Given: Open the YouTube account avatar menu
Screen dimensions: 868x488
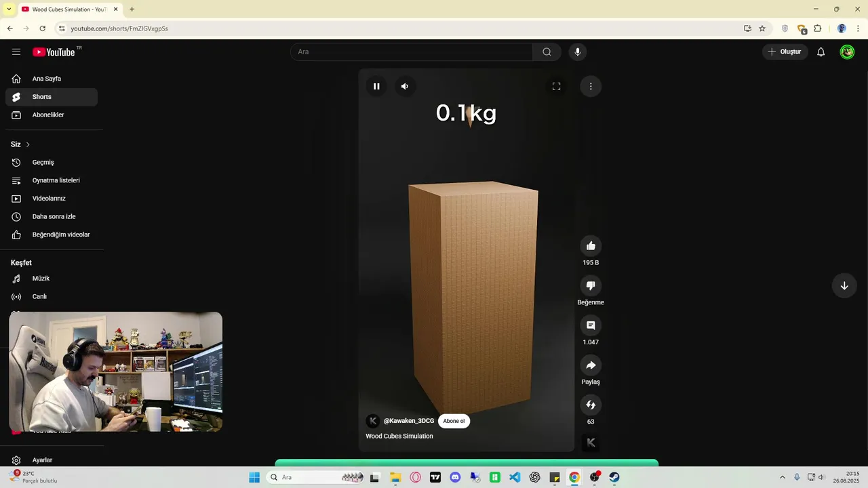Looking at the screenshot, I should click(x=847, y=52).
